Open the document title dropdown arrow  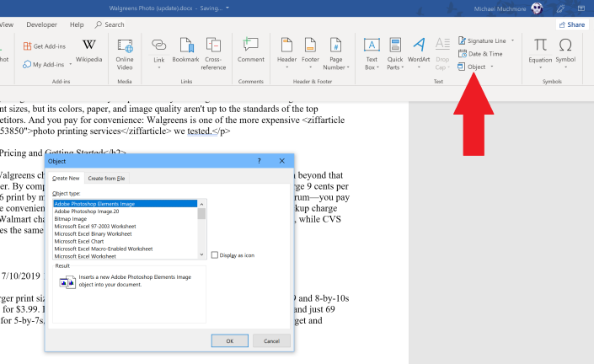click(x=227, y=8)
